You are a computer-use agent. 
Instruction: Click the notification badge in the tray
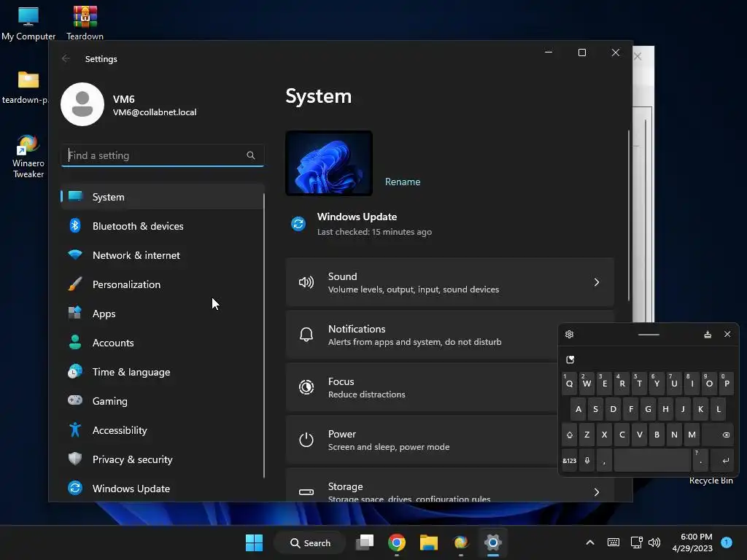[727, 542]
